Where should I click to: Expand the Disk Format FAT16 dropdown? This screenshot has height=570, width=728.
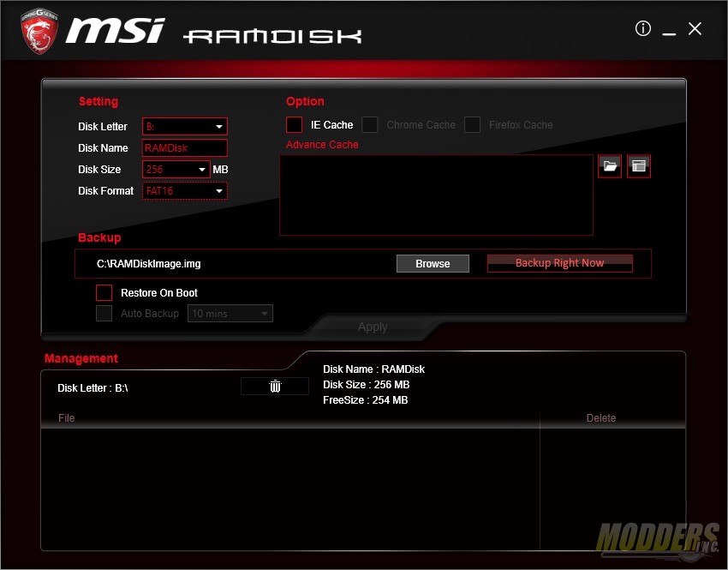(185, 191)
